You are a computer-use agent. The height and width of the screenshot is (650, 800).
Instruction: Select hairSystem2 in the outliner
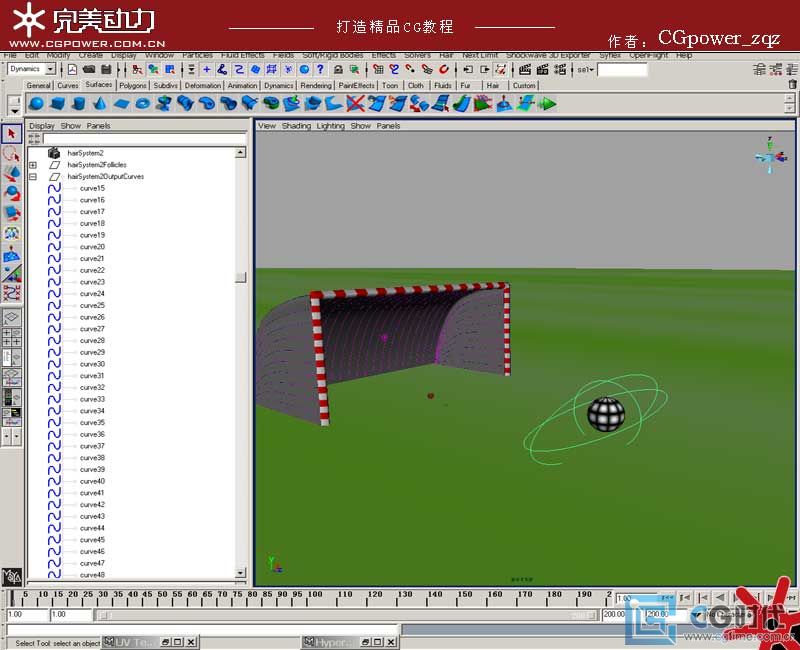coord(85,153)
